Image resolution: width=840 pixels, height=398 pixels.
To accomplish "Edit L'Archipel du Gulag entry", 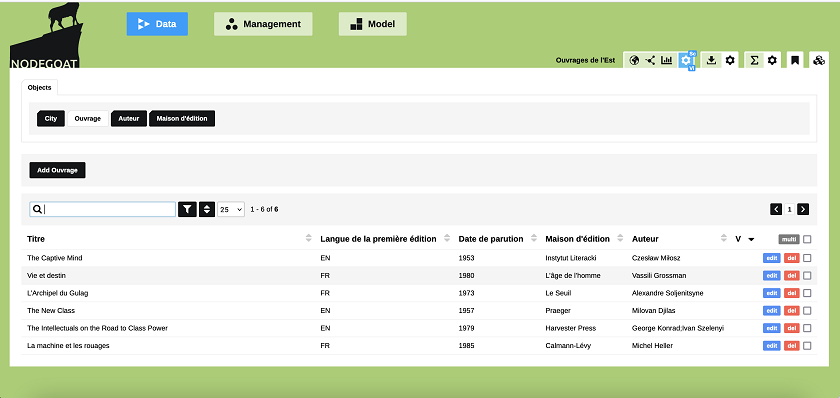I will tap(772, 293).
